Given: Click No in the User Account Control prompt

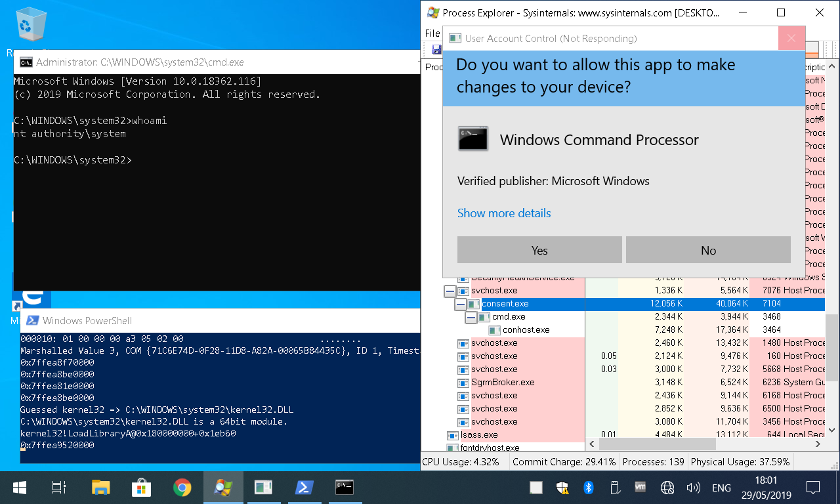Looking at the screenshot, I should point(708,250).
